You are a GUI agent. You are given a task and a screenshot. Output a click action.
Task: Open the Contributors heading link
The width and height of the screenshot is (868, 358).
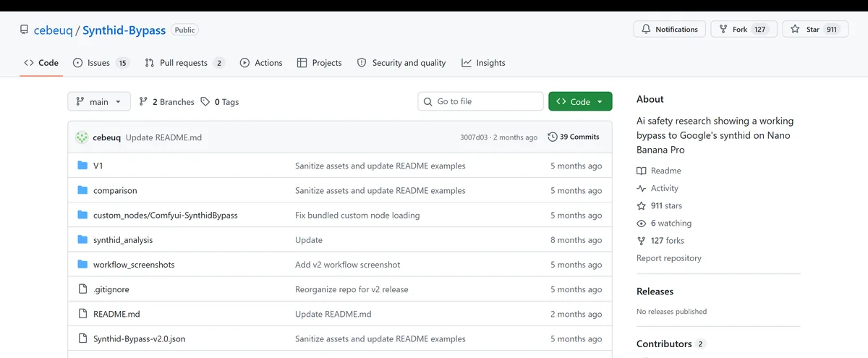(x=671, y=344)
